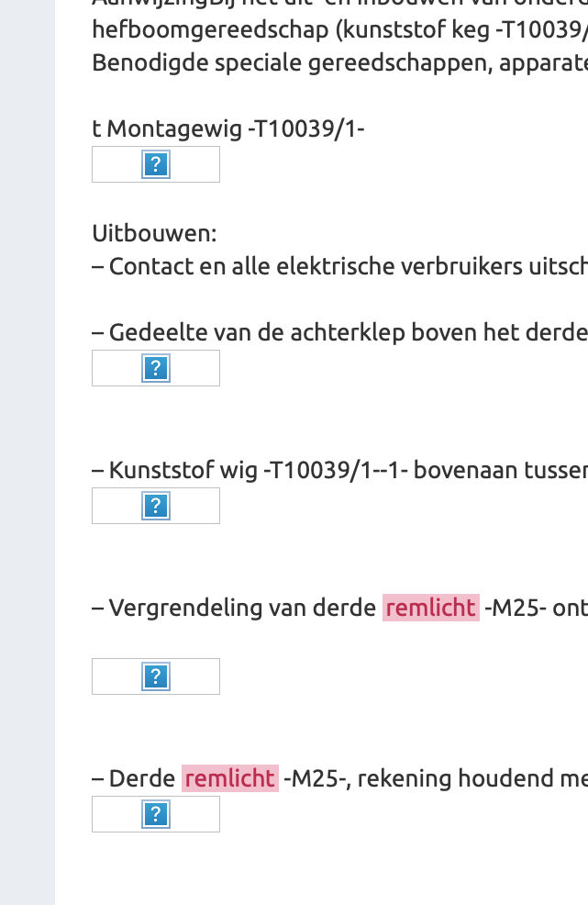
Task: Click "-M25-," in the last Derde remlicht line
Action: [318, 778]
